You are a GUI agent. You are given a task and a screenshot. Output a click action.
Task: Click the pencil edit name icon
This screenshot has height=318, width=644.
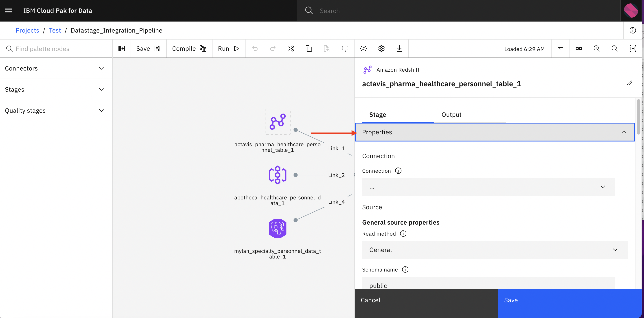click(630, 83)
